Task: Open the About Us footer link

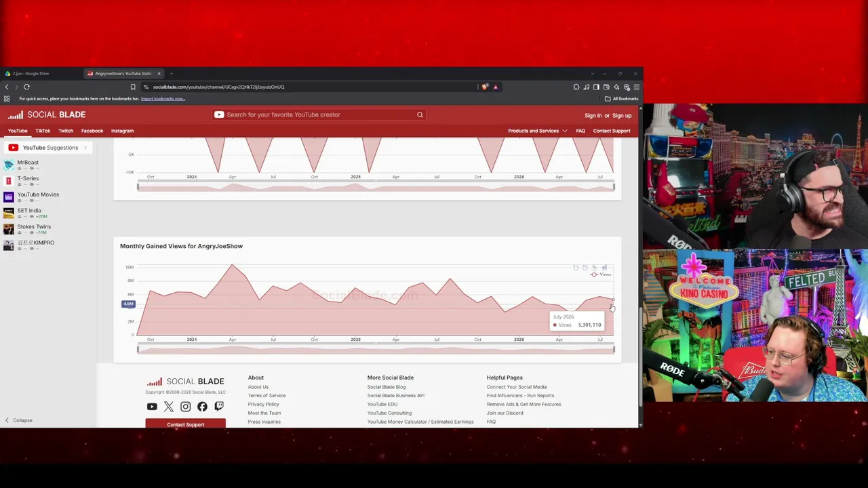Action: point(258,387)
